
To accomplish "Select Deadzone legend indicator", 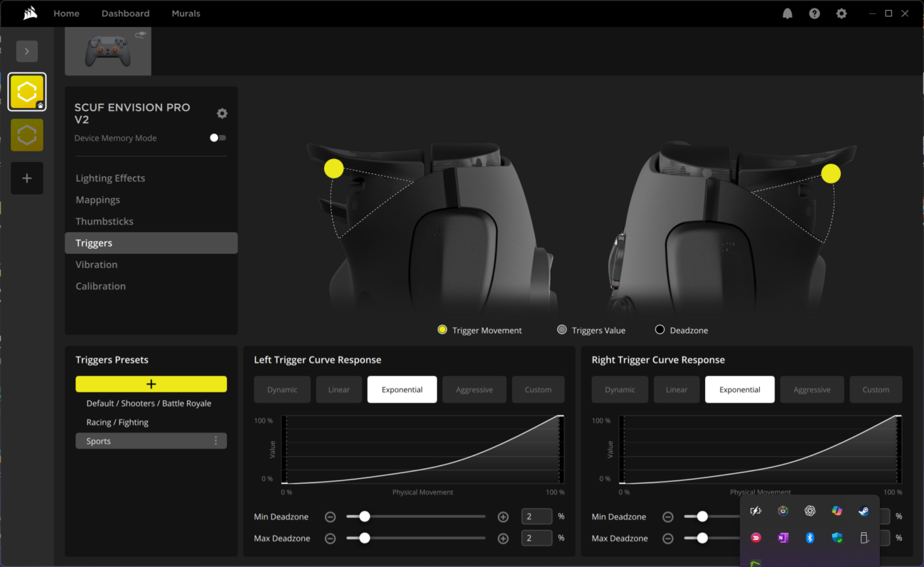I will tap(660, 330).
